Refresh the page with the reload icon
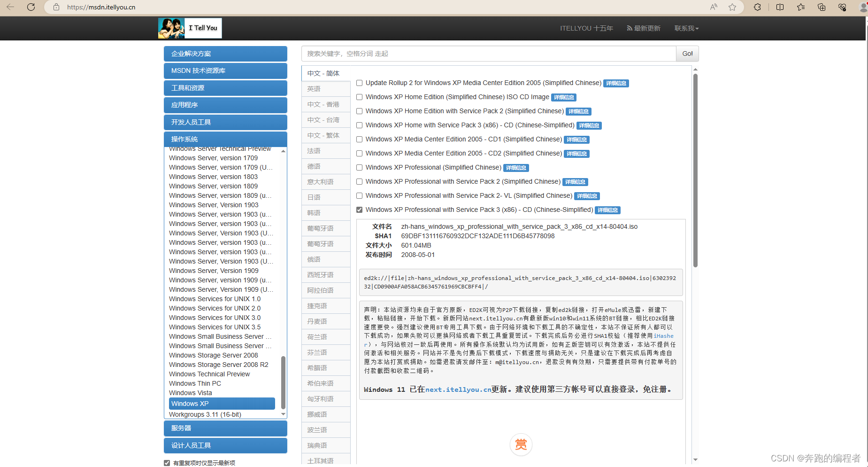 (x=31, y=7)
